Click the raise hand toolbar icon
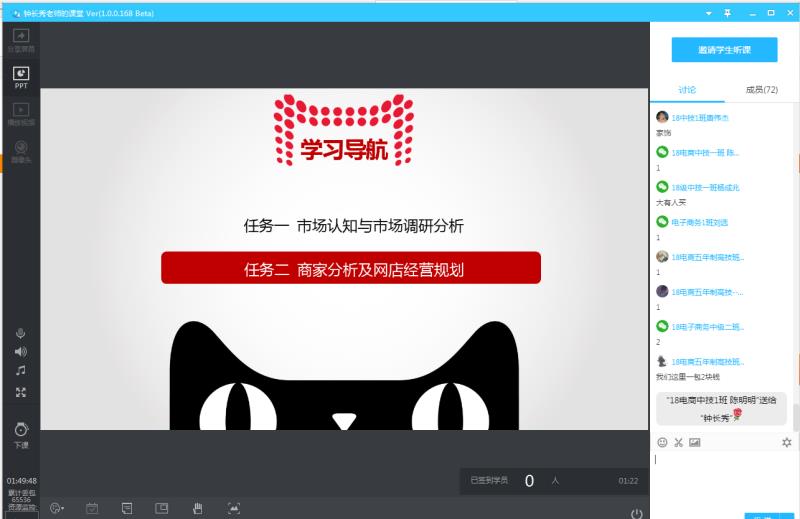This screenshot has width=800, height=519. point(197,508)
